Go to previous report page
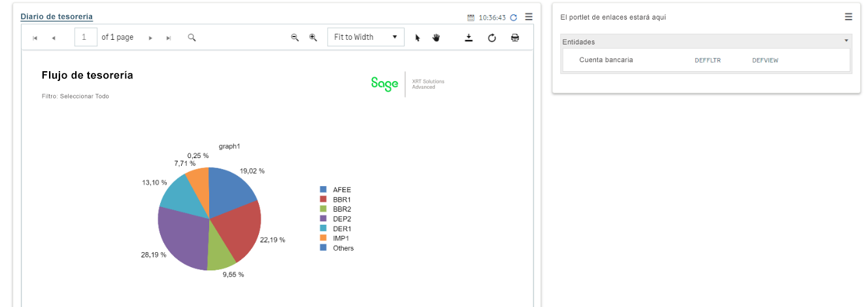This screenshot has height=307, width=868. 54,38
